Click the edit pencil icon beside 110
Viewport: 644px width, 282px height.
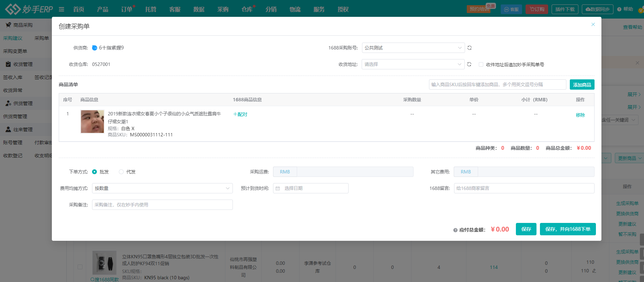click(x=594, y=271)
